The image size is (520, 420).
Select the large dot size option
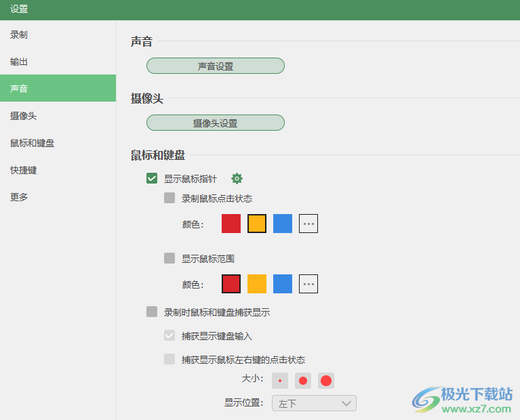pos(326,381)
